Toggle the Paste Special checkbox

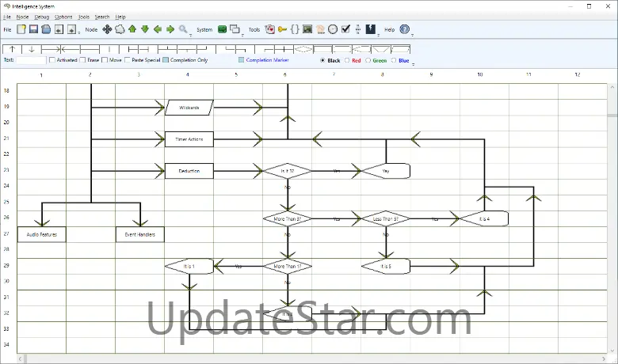tap(128, 60)
